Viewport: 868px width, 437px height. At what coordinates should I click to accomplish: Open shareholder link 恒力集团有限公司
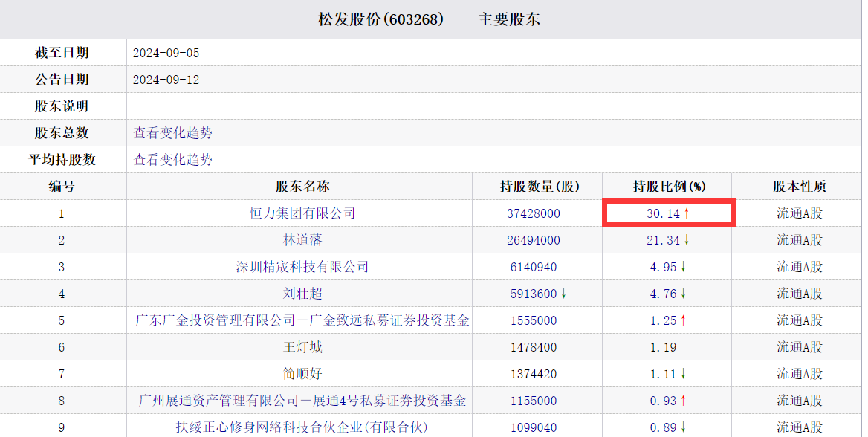(302, 213)
